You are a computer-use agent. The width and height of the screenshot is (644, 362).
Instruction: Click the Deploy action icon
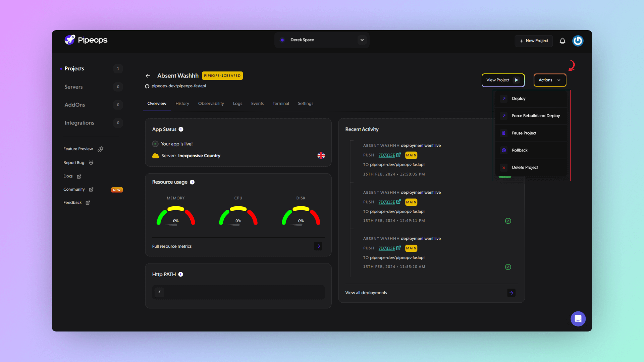click(x=504, y=99)
